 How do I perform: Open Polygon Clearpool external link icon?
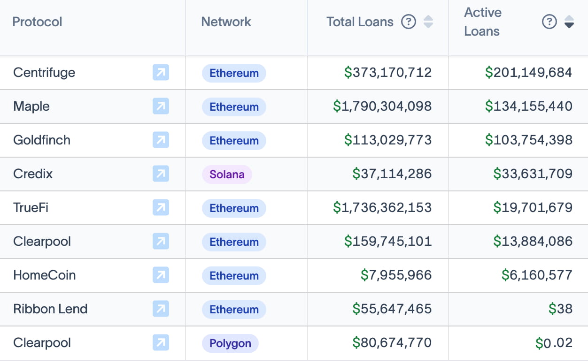(x=161, y=343)
